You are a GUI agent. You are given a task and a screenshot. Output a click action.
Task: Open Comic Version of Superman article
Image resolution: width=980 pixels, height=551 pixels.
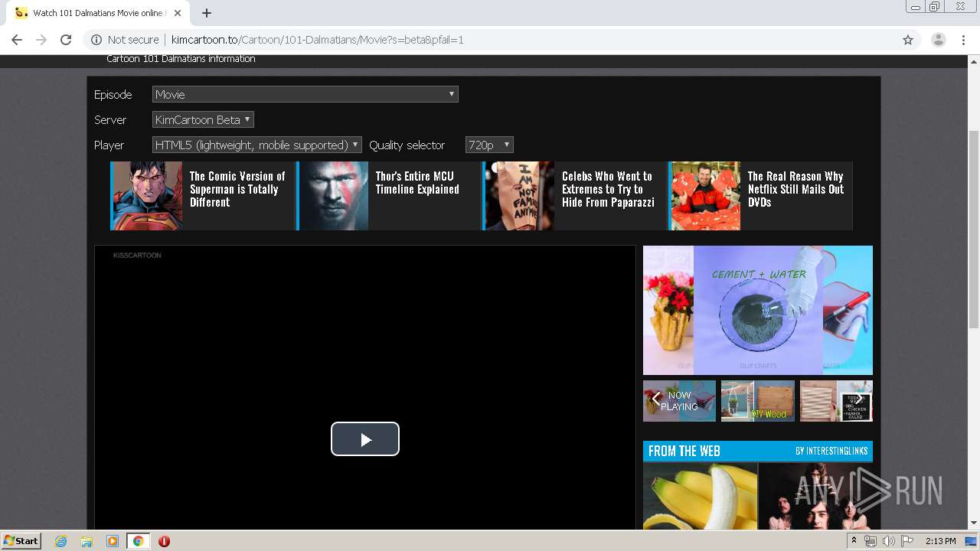237,189
